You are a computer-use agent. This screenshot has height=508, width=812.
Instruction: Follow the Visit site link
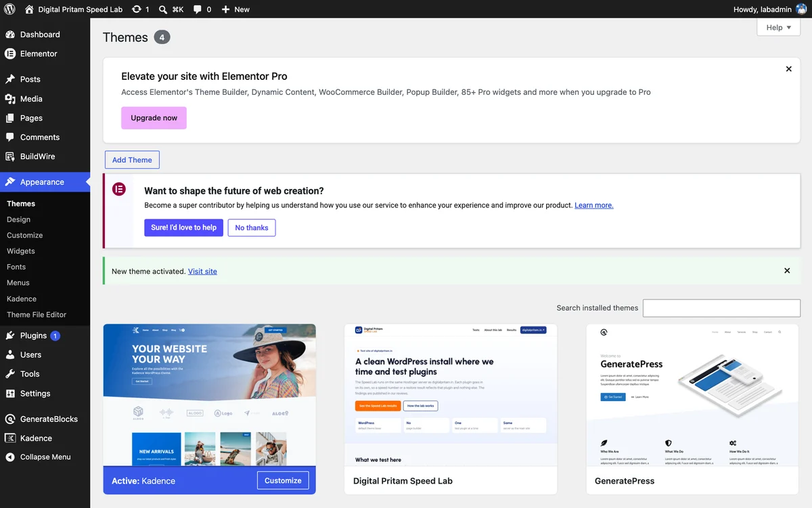tap(202, 271)
